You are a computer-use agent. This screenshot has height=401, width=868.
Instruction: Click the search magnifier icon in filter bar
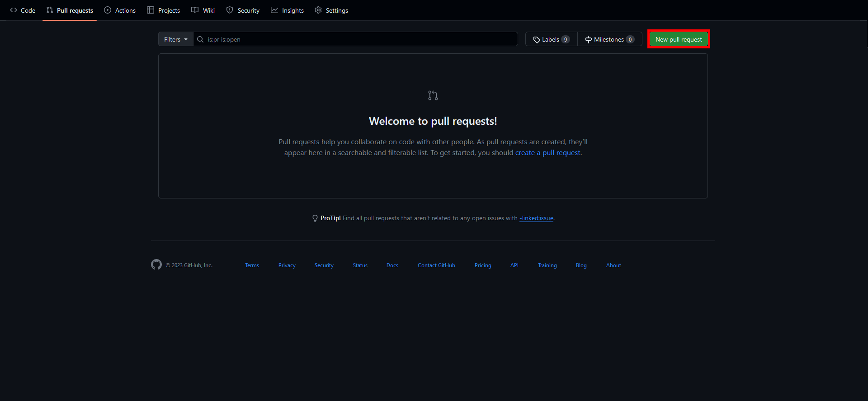pyautogui.click(x=200, y=39)
